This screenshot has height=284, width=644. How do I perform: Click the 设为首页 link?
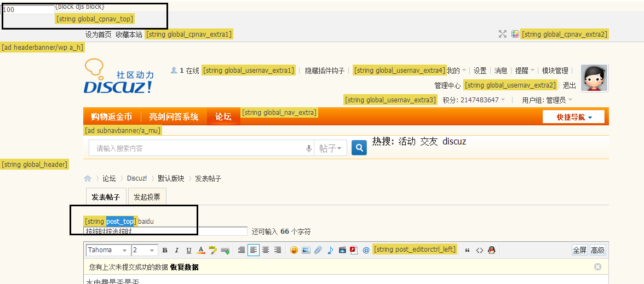pyautogui.click(x=98, y=34)
